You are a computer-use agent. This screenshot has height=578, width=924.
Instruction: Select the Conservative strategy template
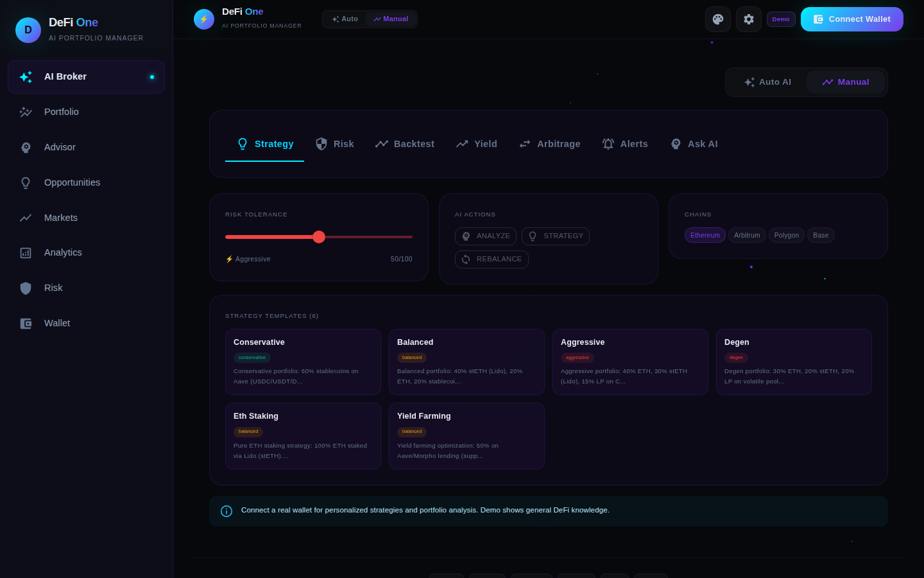coord(303,362)
